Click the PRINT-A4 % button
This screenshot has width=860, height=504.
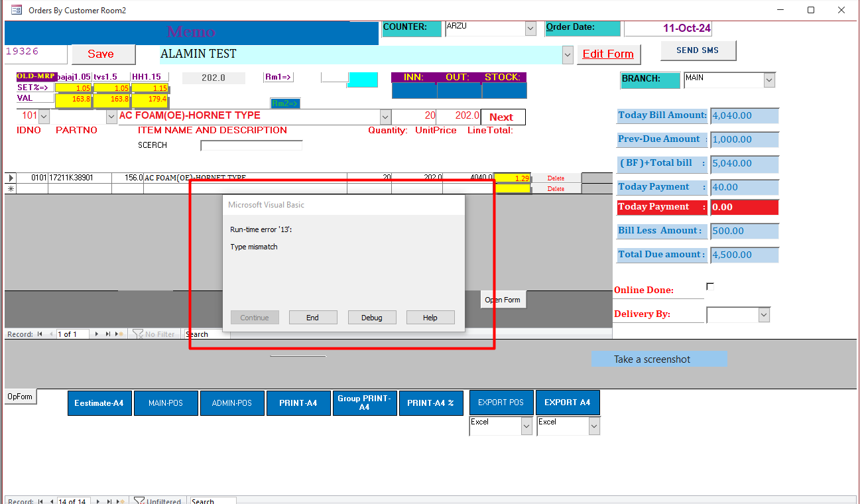[431, 403]
